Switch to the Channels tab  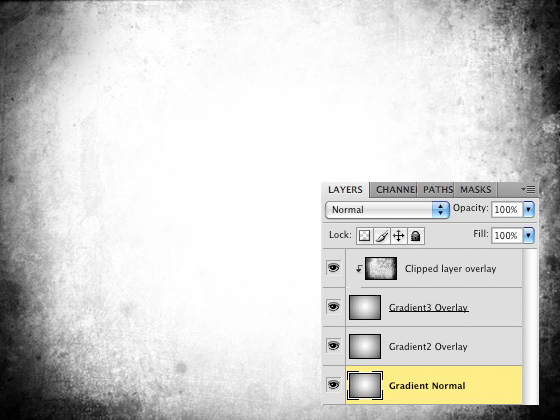tap(395, 190)
